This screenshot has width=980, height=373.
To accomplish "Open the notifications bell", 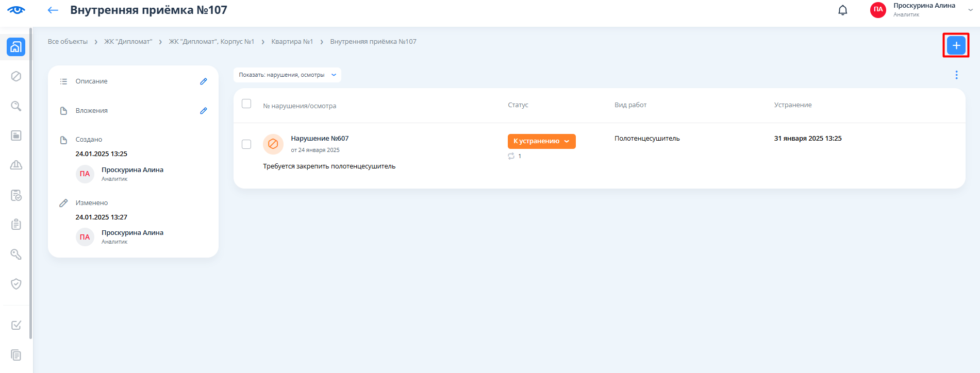I will pos(842,10).
